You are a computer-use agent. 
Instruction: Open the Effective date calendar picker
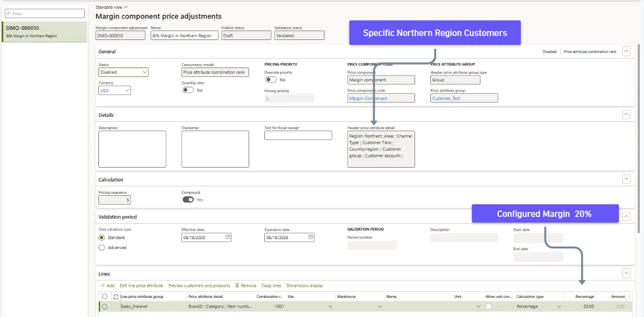227,237
